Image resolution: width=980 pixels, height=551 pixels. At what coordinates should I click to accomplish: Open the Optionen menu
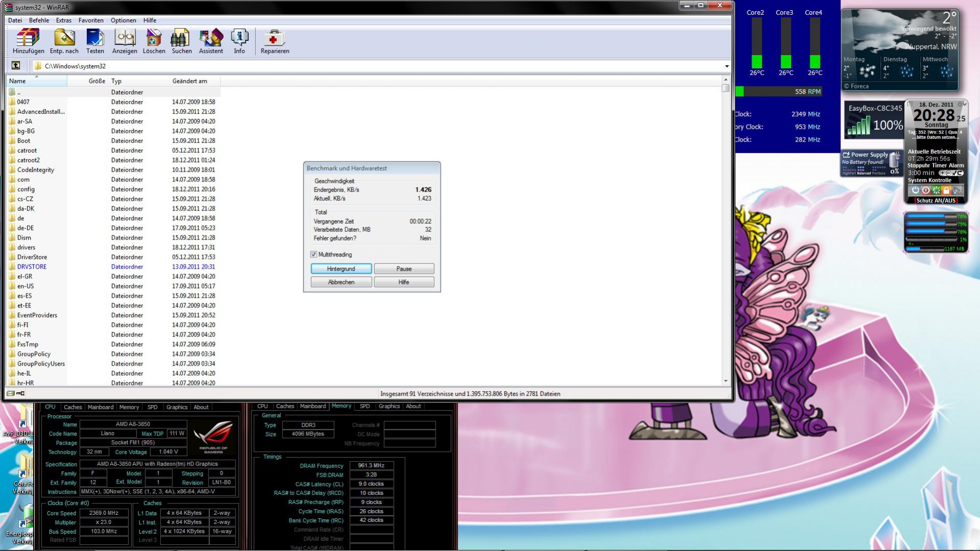(124, 20)
